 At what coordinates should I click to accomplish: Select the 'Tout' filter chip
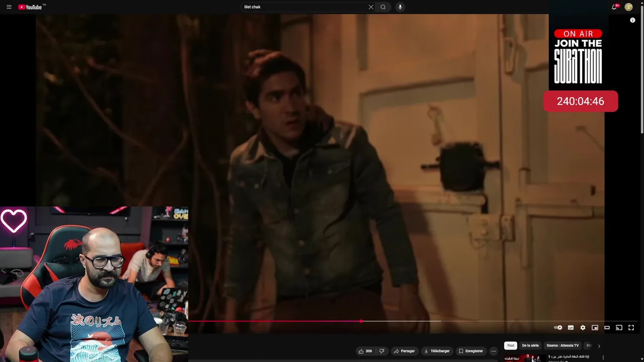(511, 345)
